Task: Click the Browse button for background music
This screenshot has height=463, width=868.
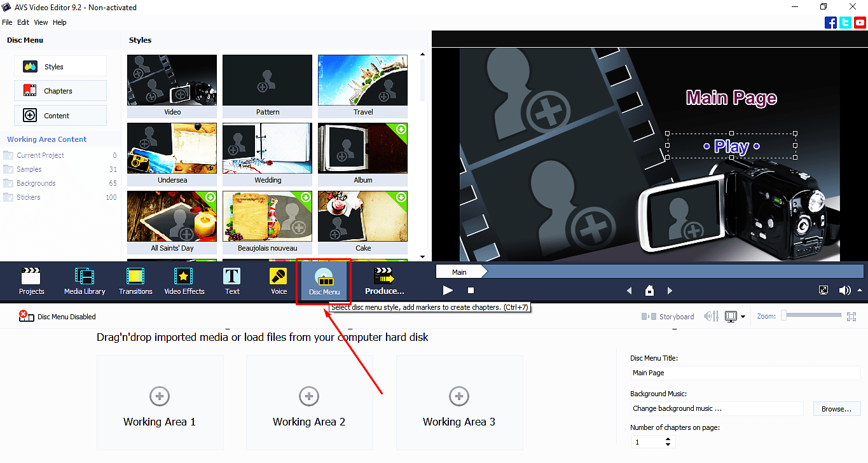Action: 836,408
